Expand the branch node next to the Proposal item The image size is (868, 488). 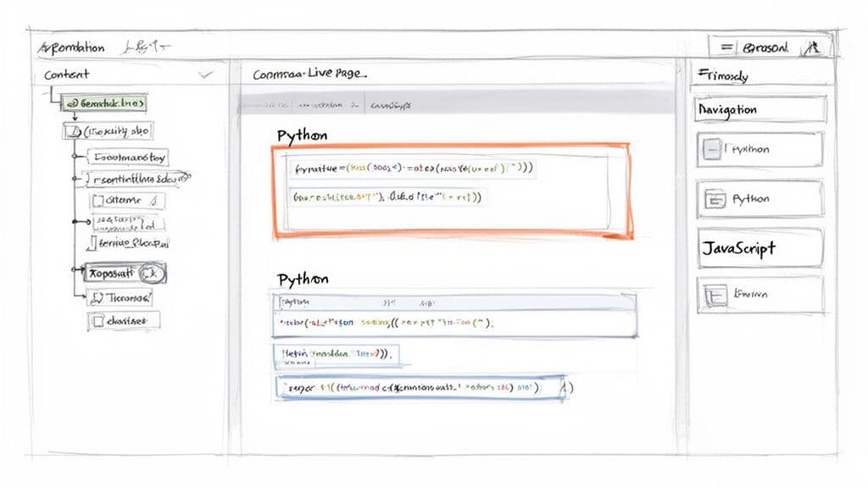(71, 270)
